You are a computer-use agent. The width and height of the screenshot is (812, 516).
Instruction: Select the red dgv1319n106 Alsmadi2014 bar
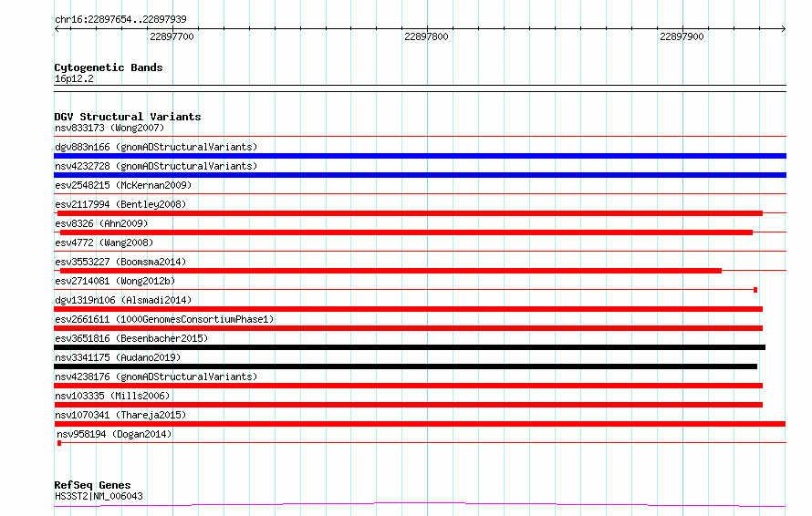[x=408, y=309]
